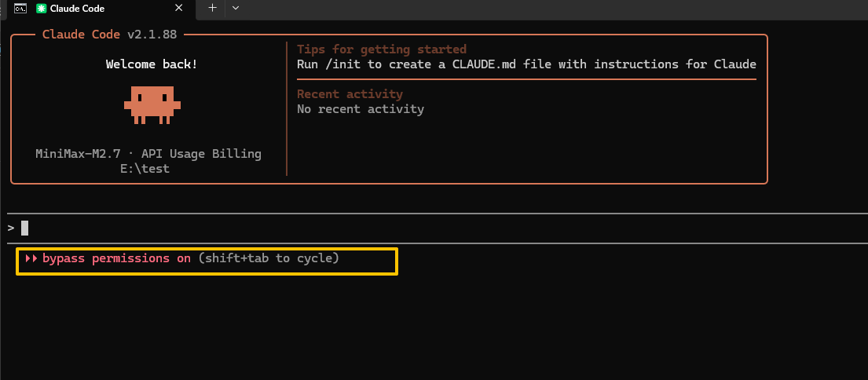
Task: Click the '(shift+tab to cycle)' hint
Action: coord(269,258)
